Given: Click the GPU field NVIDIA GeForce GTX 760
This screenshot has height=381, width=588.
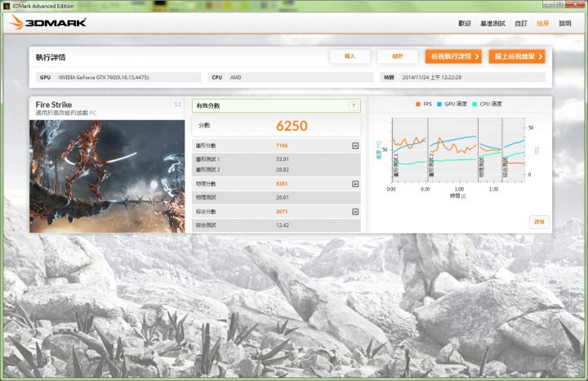Looking at the screenshot, I should [x=119, y=78].
